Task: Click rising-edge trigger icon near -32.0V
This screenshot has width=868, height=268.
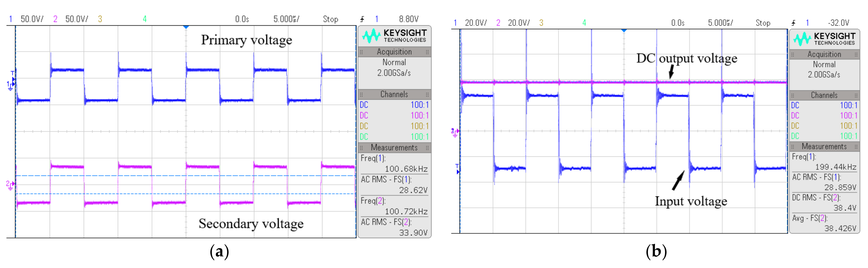Action: pyautogui.click(x=793, y=23)
